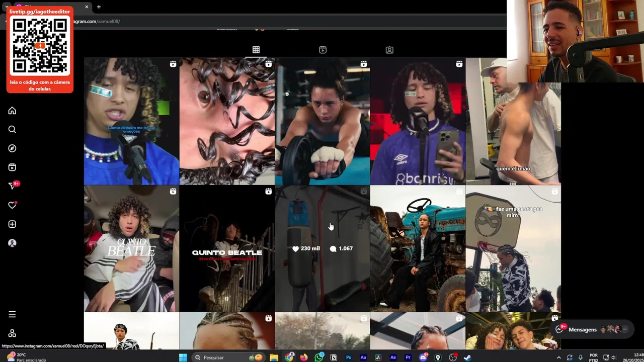Open Direct messages icon with 9+ badge
This screenshot has width=644, height=362.
pyautogui.click(x=12, y=186)
